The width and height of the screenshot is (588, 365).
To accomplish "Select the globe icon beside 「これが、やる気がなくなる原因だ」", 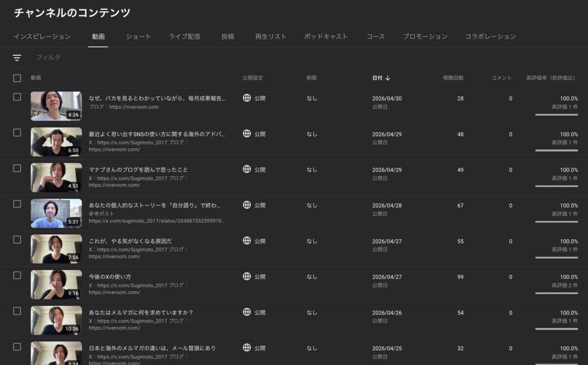I will point(246,241).
